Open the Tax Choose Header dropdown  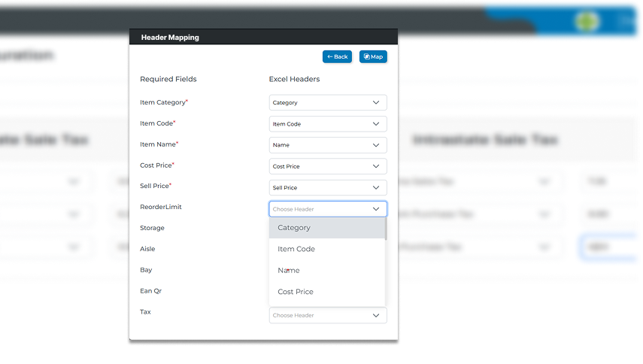(328, 315)
